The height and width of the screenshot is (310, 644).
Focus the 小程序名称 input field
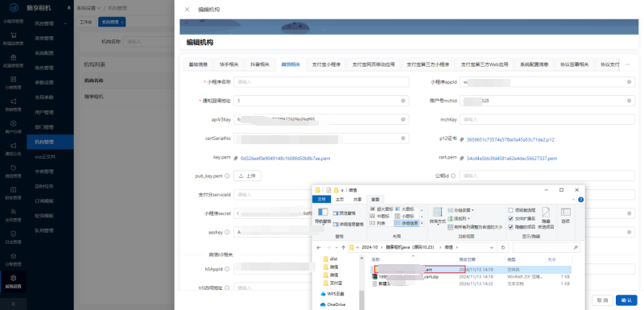[x=321, y=81]
